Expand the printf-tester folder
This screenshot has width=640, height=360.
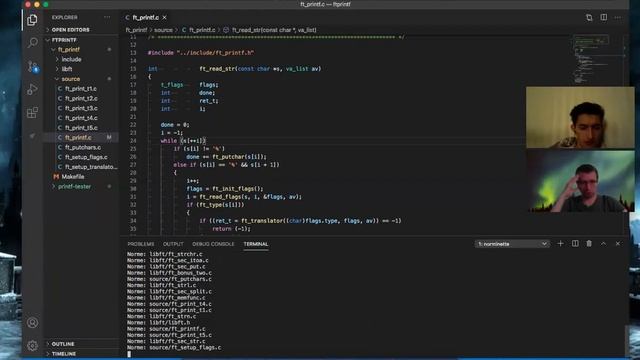[74, 187]
